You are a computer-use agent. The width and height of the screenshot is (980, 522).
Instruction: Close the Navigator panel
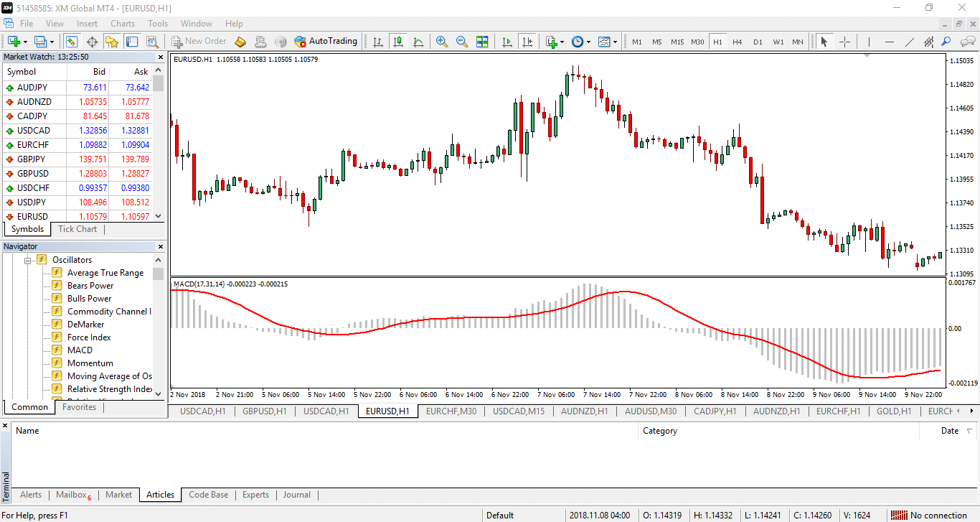click(x=160, y=246)
